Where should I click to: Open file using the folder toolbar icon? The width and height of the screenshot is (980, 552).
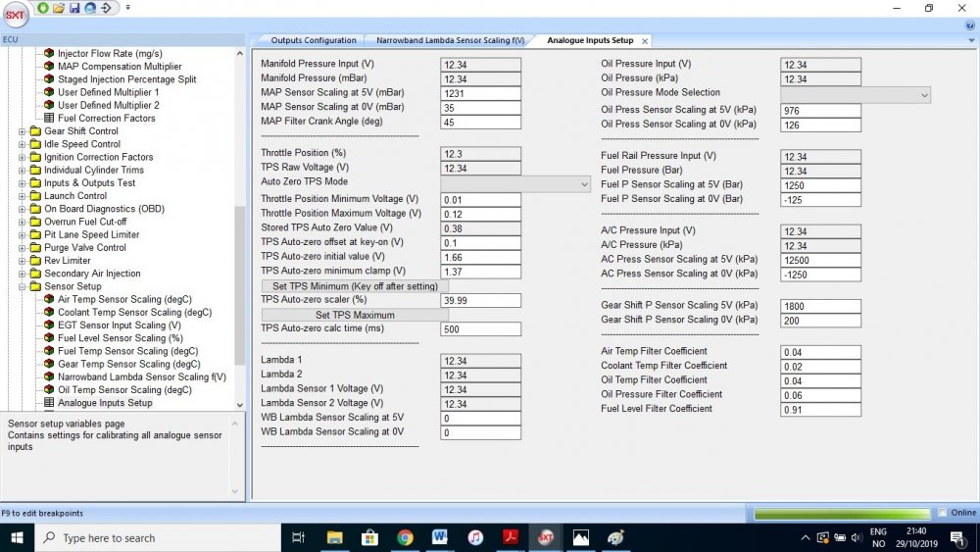pos(59,8)
